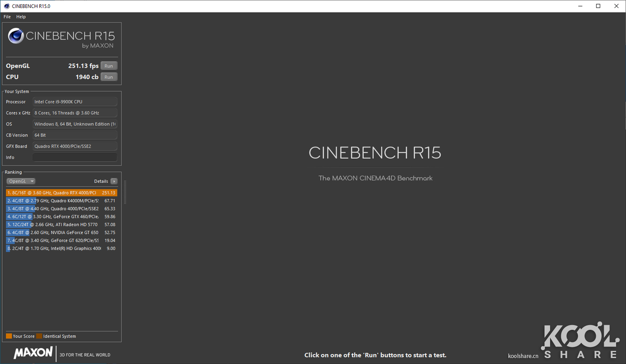Click the brown Identical System legend swatch
This screenshot has width=626, height=364.
coord(39,336)
